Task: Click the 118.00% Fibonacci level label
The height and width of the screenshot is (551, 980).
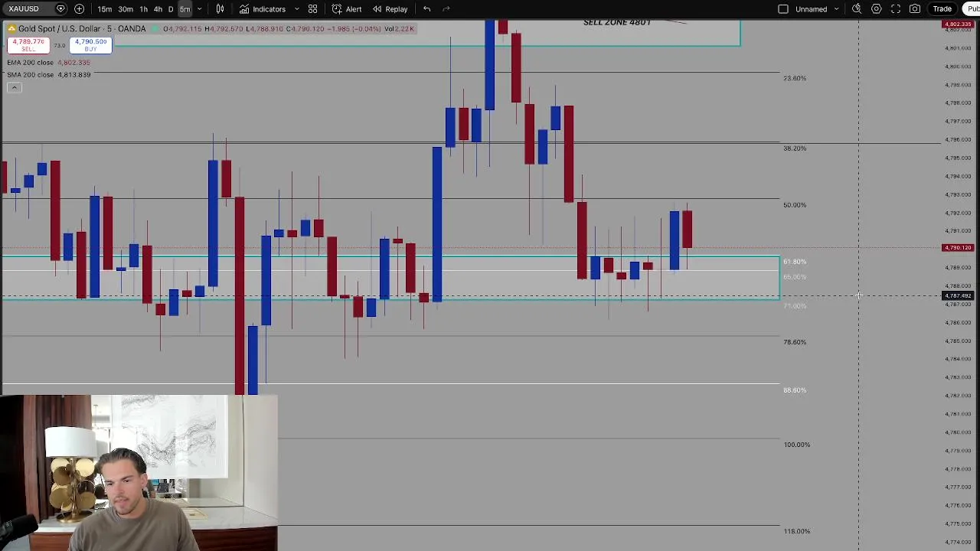Action: pos(797,531)
